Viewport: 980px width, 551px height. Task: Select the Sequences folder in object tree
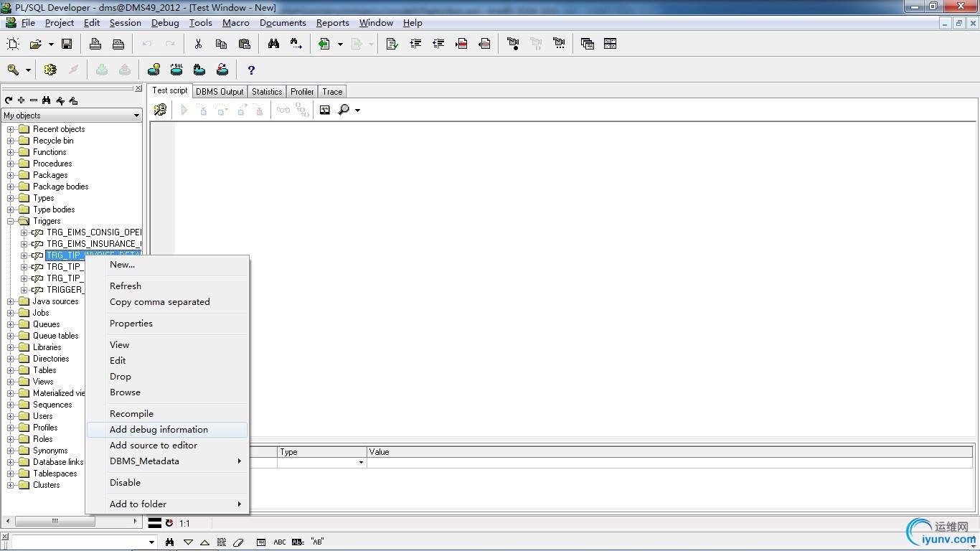click(52, 405)
